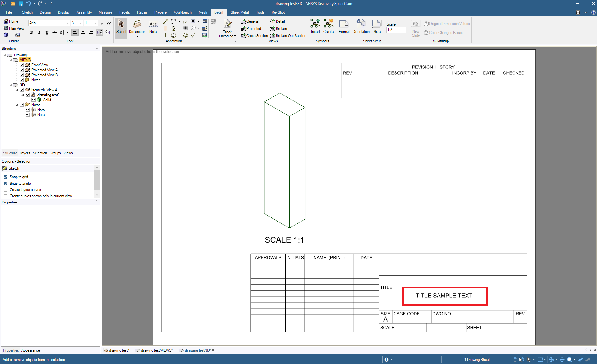The width and height of the screenshot is (597, 364).
Task: Insert a Cross Section view
Action: coord(254,36)
